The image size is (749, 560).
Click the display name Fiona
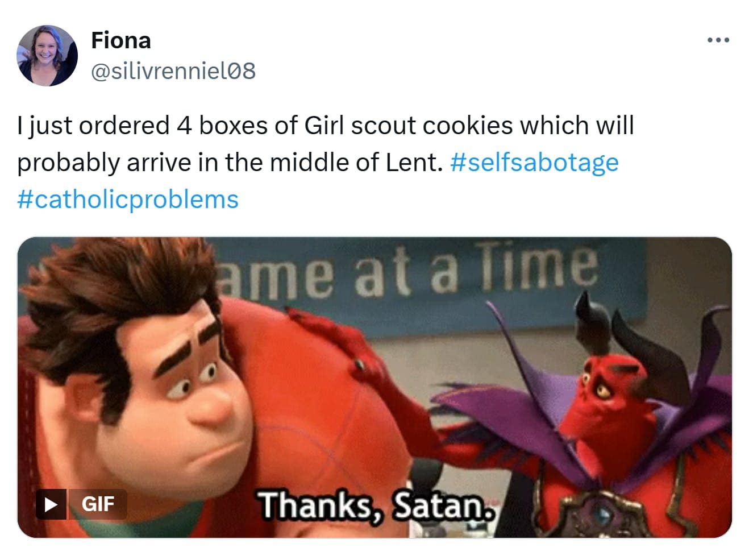click(120, 40)
